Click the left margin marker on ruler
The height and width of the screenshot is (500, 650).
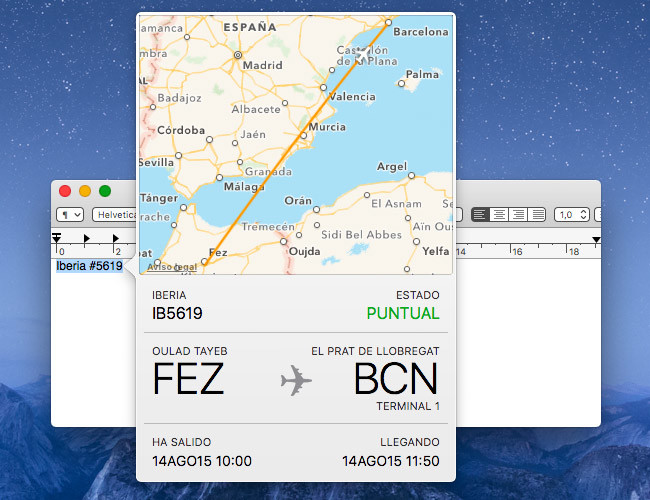point(57,238)
